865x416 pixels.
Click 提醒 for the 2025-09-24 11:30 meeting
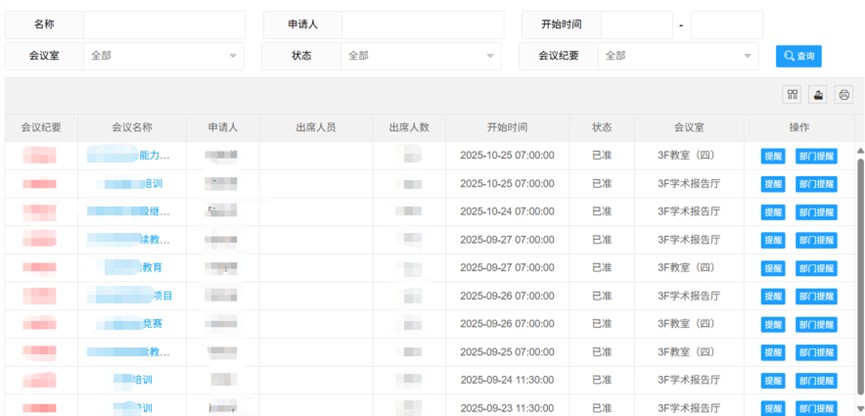coord(773,381)
